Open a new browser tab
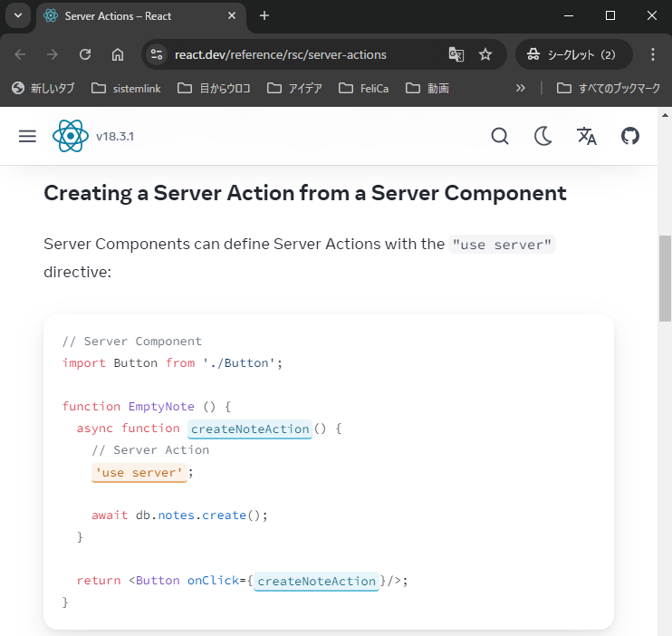Screen dimensions: 672x636 tap(264, 16)
